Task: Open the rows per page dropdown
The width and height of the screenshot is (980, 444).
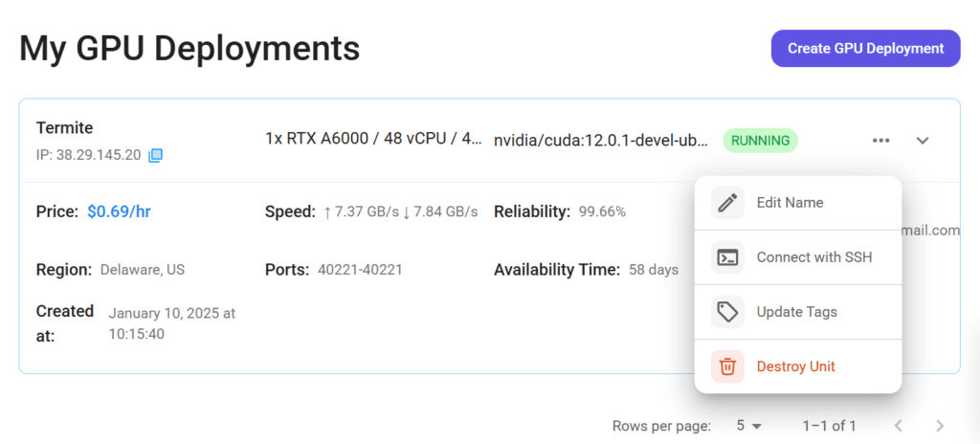Action: pos(748,425)
